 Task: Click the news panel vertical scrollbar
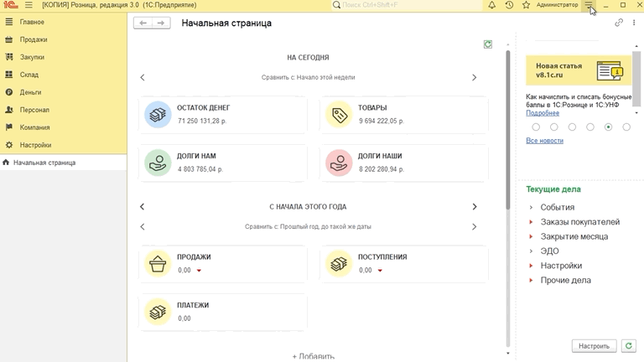click(x=636, y=78)
